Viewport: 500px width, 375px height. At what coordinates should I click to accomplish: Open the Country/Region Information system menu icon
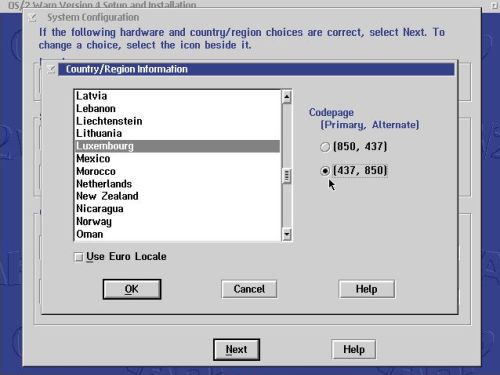[x=51, y=69]
